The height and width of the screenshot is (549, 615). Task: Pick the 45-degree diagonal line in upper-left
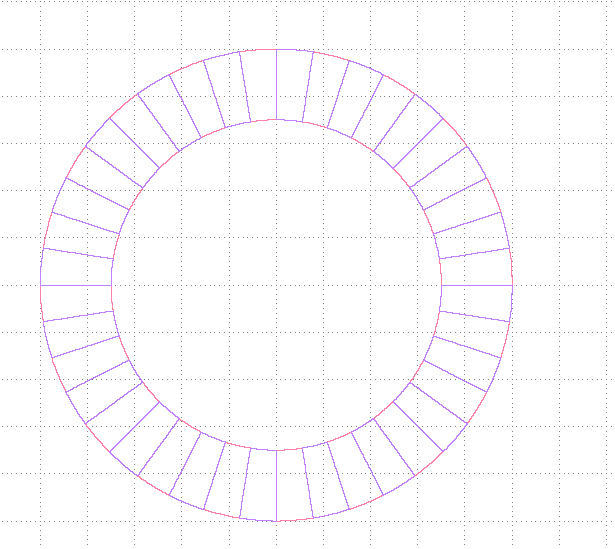click(x=135, y=143)
